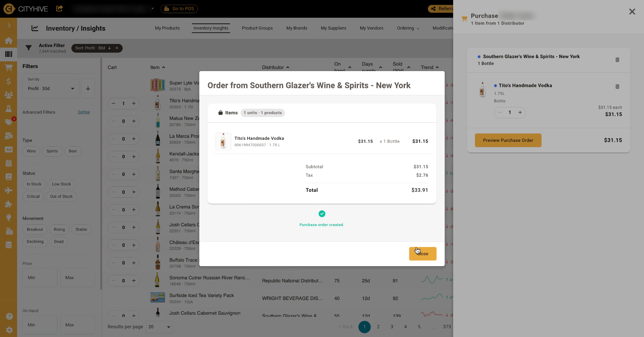Open the Referral button
Screen dimensions: 644x337
pos(441,9)
